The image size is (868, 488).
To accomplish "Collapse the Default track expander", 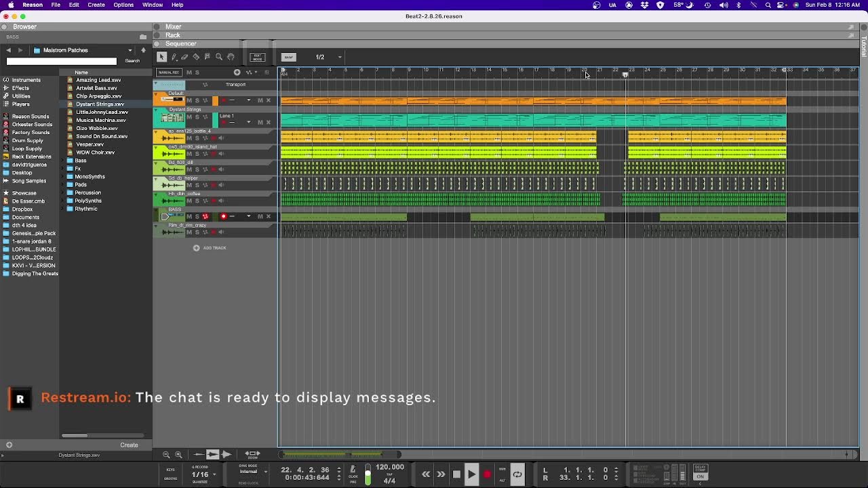I will [156, 94].
